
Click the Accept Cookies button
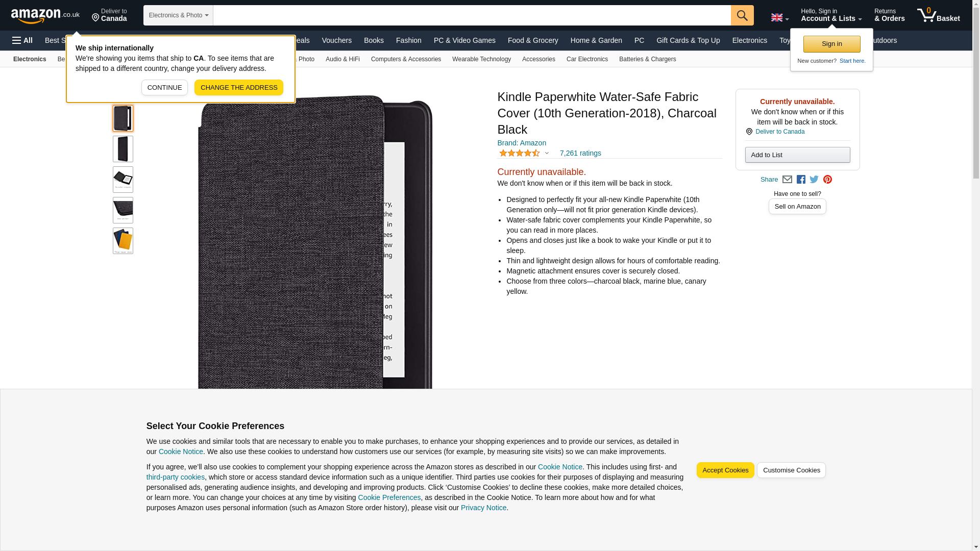click(725, 470)
